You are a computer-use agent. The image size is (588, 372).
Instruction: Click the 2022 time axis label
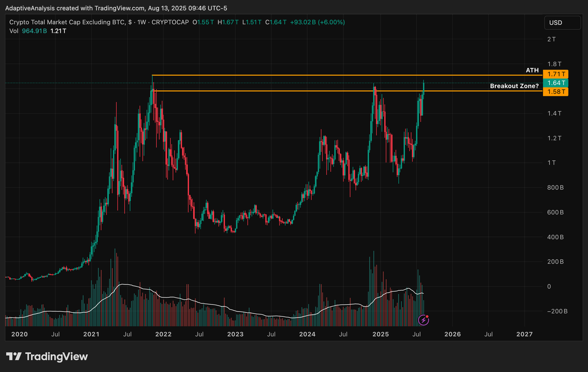click(x=163, y=334)
